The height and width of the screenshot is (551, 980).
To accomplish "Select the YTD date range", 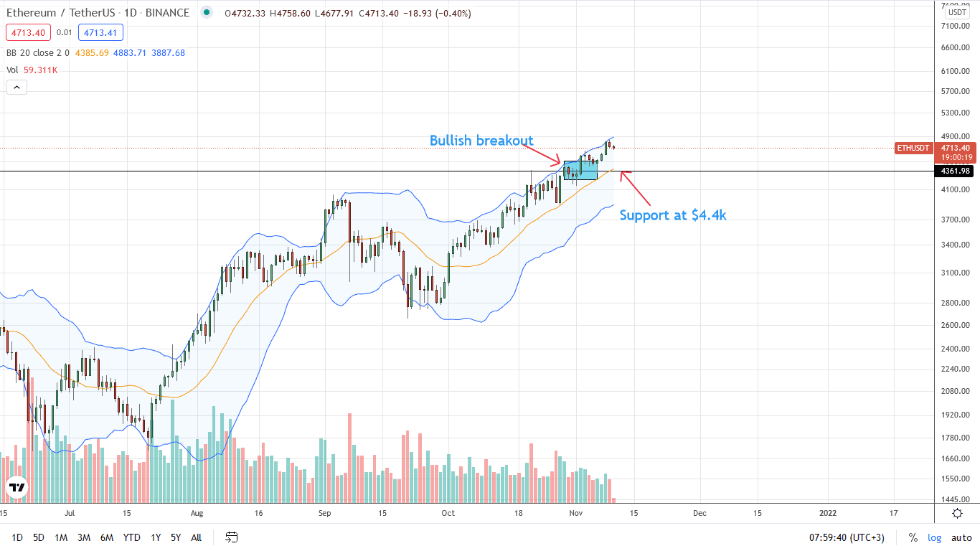I will [x=131, y=537].
